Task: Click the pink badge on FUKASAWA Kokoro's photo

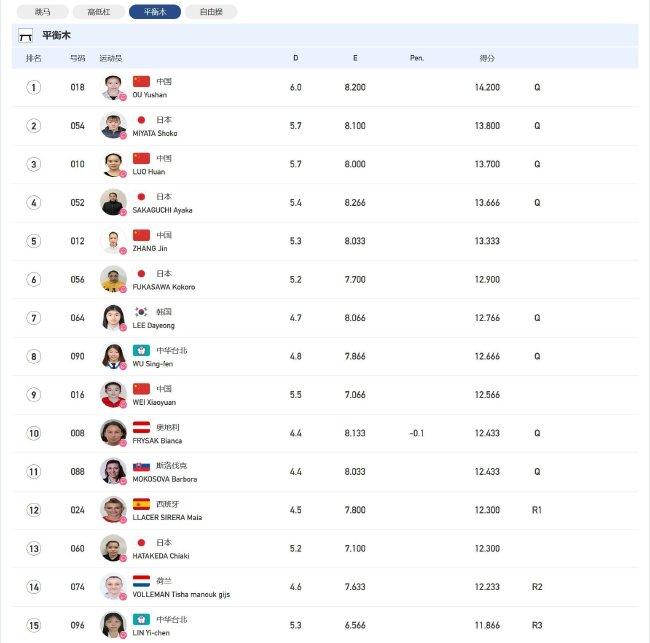Action: [123, 289]
